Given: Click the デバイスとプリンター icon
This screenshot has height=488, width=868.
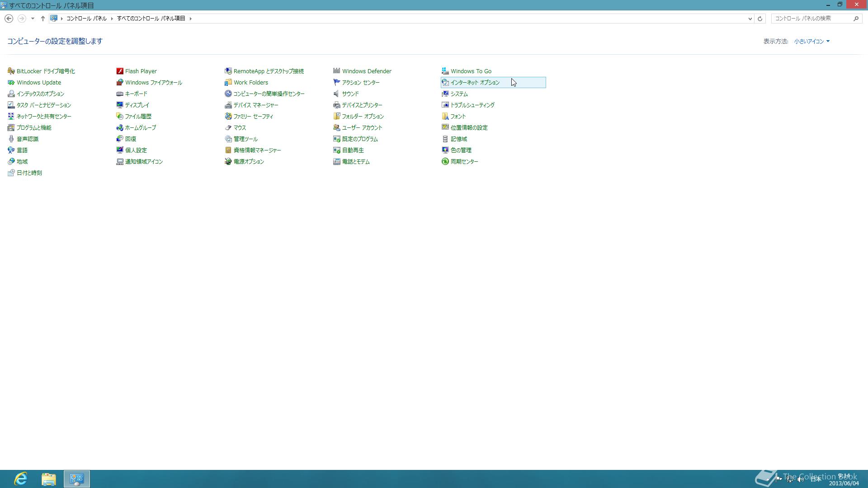Looking at the screenshot, I should click(337, 105).
